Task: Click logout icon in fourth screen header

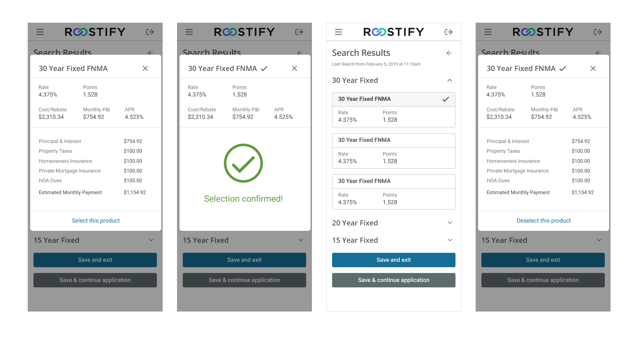Action: click(x=598, y=32)
